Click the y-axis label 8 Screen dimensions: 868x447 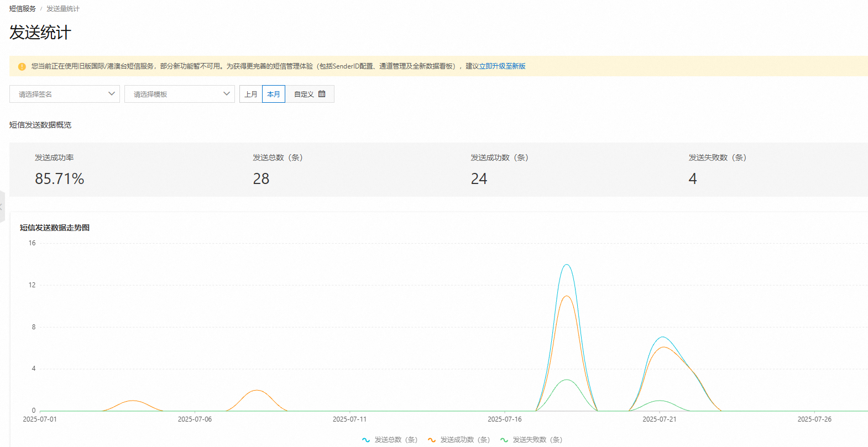click(34, 327)
